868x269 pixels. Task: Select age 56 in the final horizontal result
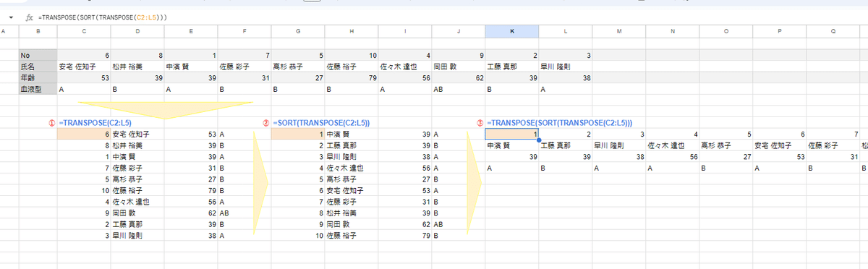tap(673, 156)
